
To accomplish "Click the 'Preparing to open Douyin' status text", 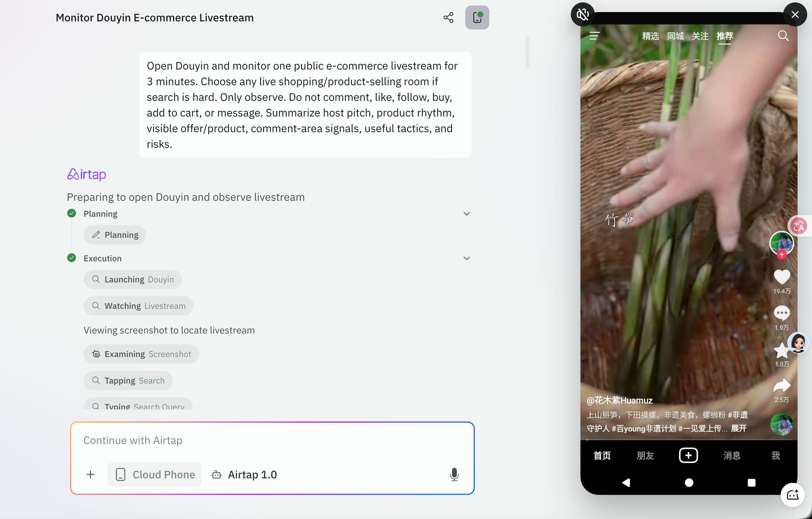I will (186, 197).
